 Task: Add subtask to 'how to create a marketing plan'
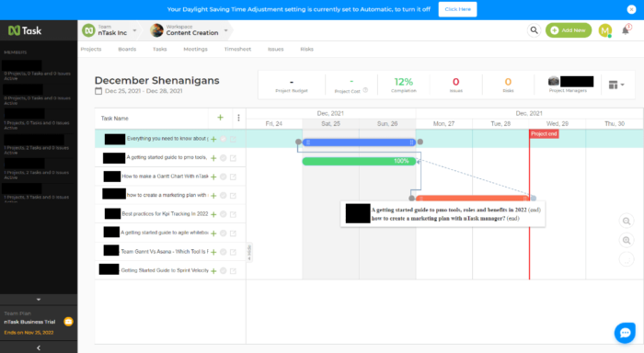coord(213,196)
